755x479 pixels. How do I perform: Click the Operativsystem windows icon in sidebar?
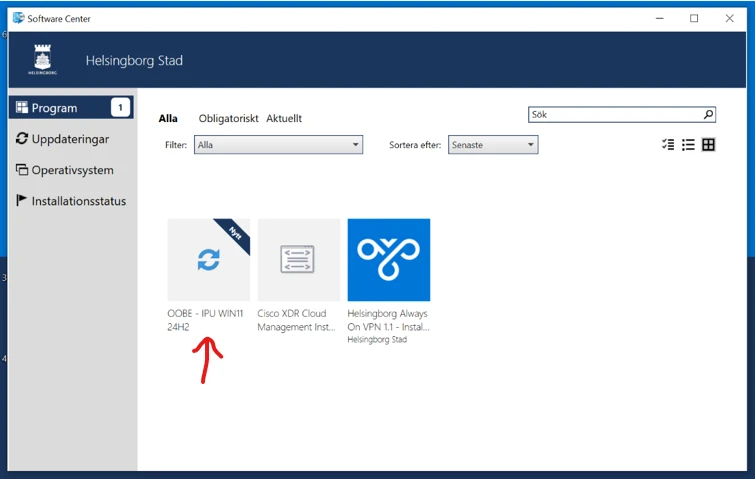tap(22, 169)
